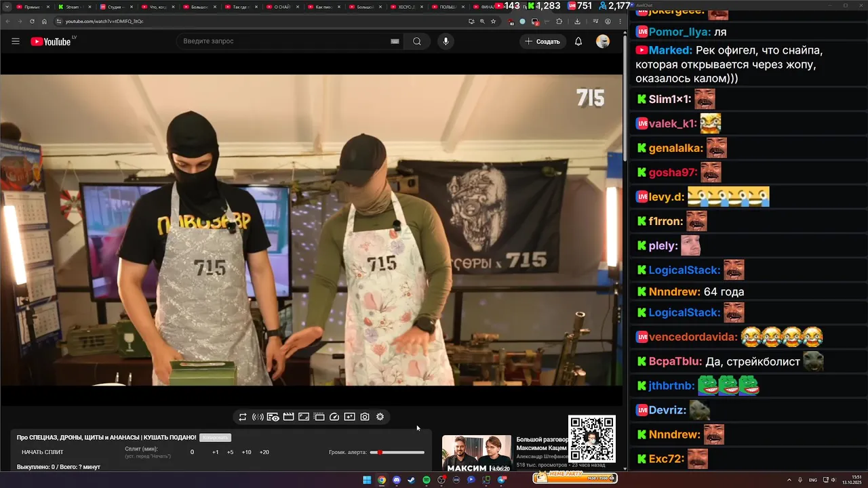This screenshot has height=488, width=868.
Task: Switch to the 'Как пиво' browser tab
Action: [324, 7]
